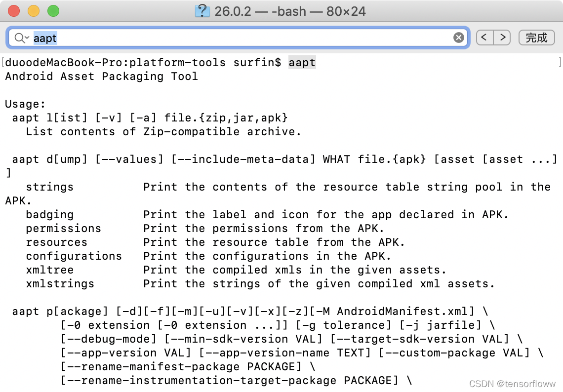Click the 'strings' dump option
Screen dimensions: 563x392
(49, 187)
